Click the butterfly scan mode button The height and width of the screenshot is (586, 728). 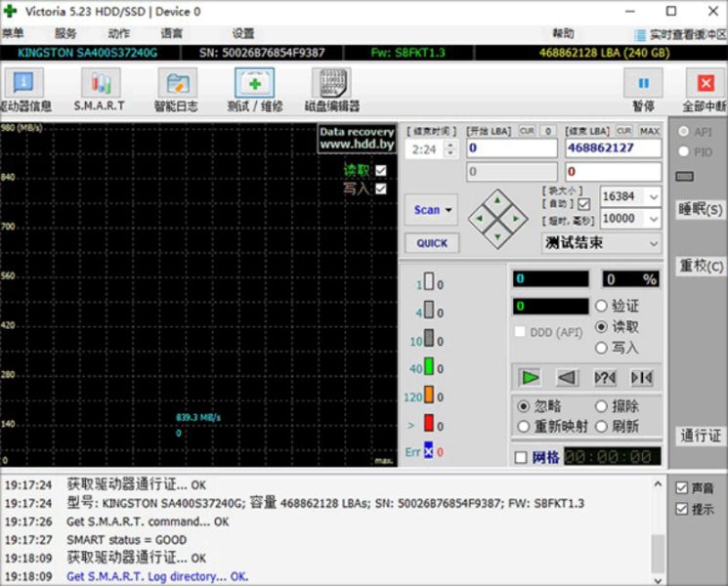pyautogui.click(x=642, y=378)
